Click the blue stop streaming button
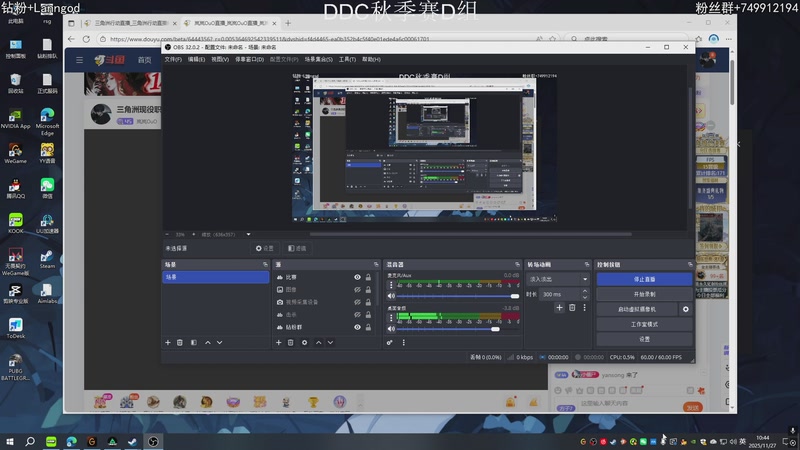Screen dimensions: 800x450 coord(644,279)
